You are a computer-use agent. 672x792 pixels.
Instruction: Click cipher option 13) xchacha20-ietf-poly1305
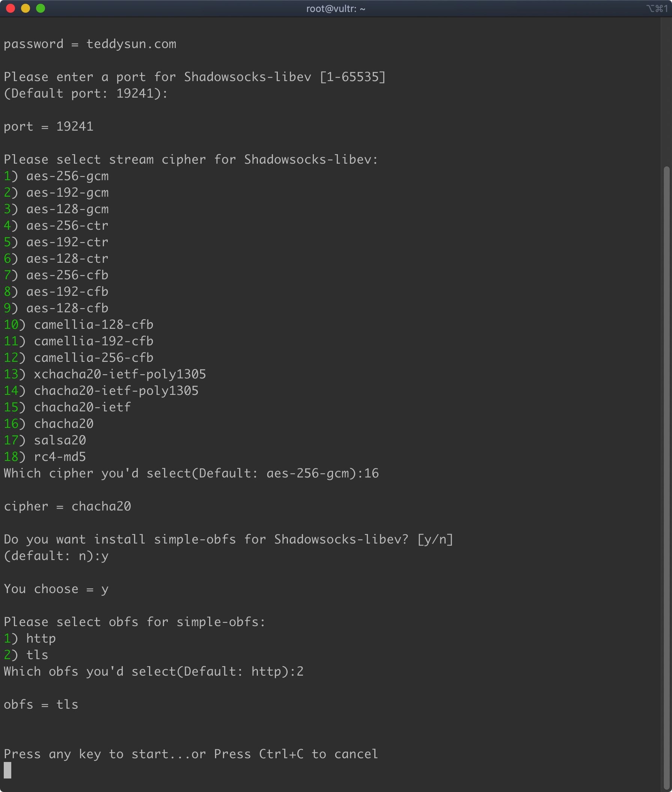105,374
